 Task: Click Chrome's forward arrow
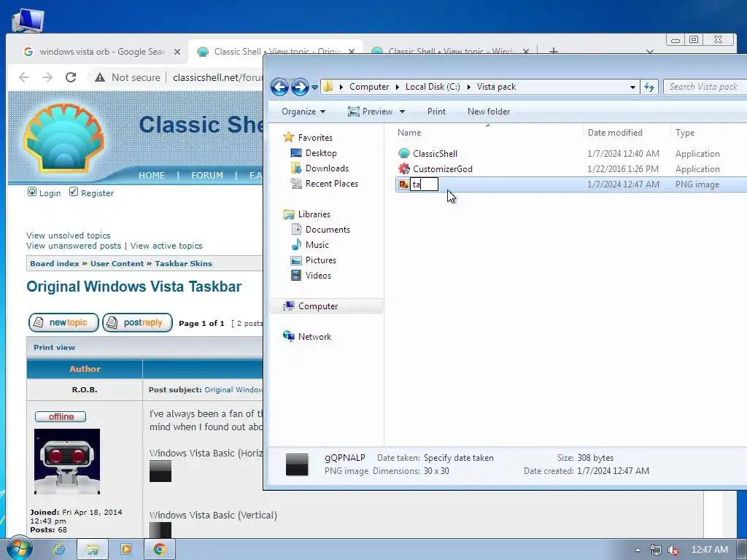47,77
